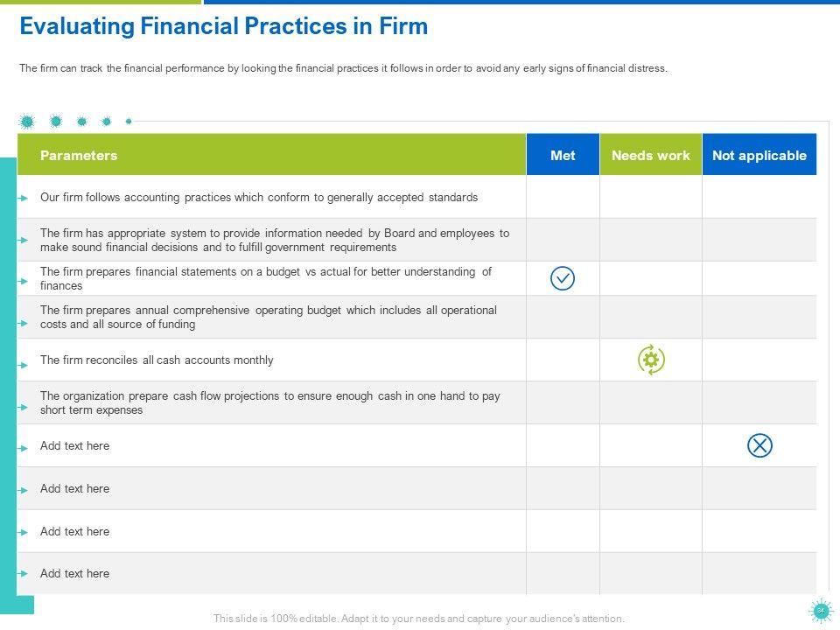Click the slide title Evaluating Financial Practices in Firm
This screenshot has width=840, height=630.
(224, 26)
